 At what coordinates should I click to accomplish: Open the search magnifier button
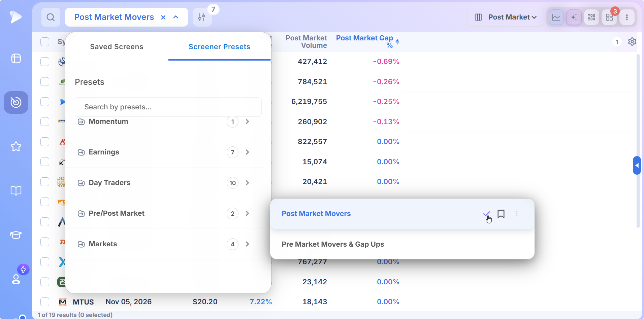(51, 17)
